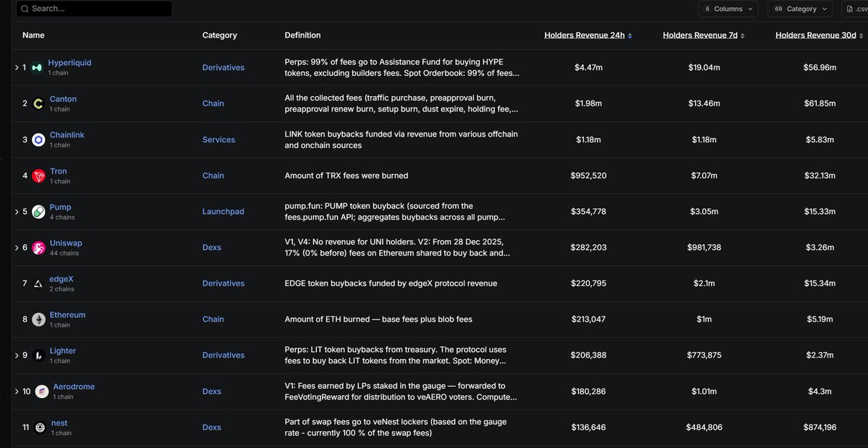This screenshot has width=868, height=448.
Task: Sort by Holders Revenue 7d
Action: pyautogui.click(x=704, y=35)
